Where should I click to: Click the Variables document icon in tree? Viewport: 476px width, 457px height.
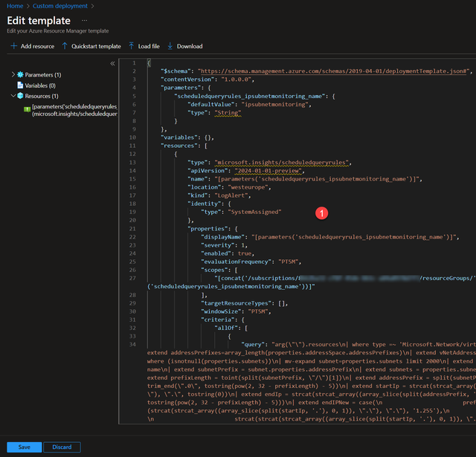(20, 85)
